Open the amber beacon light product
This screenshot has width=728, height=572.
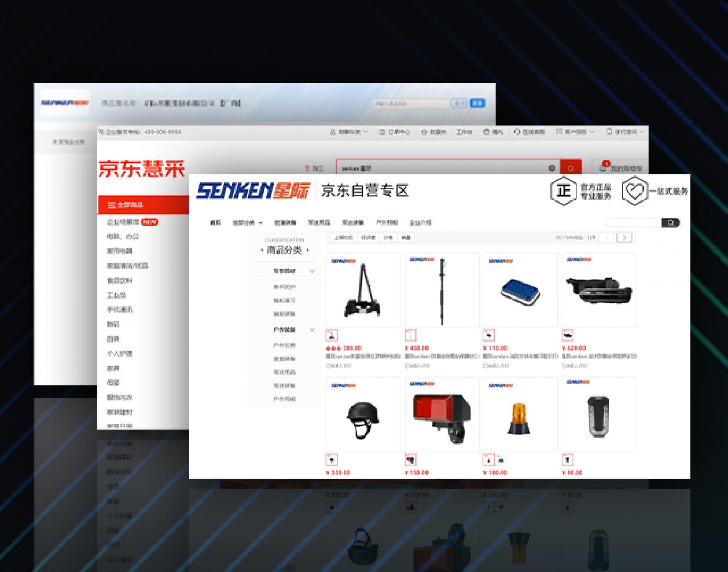click(520, 415)
